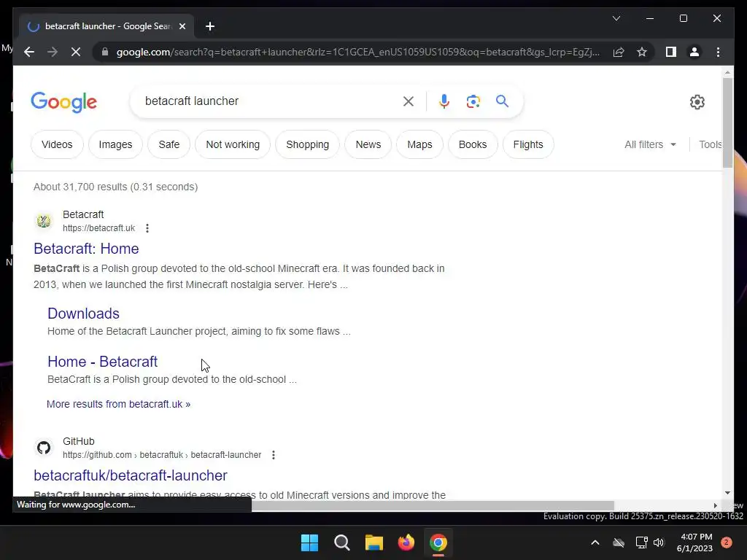The height and width of the screenshot is (560, 747).
Task: Open Google quick settings gear
Action: pyautogui.click(x=697, y=102)
